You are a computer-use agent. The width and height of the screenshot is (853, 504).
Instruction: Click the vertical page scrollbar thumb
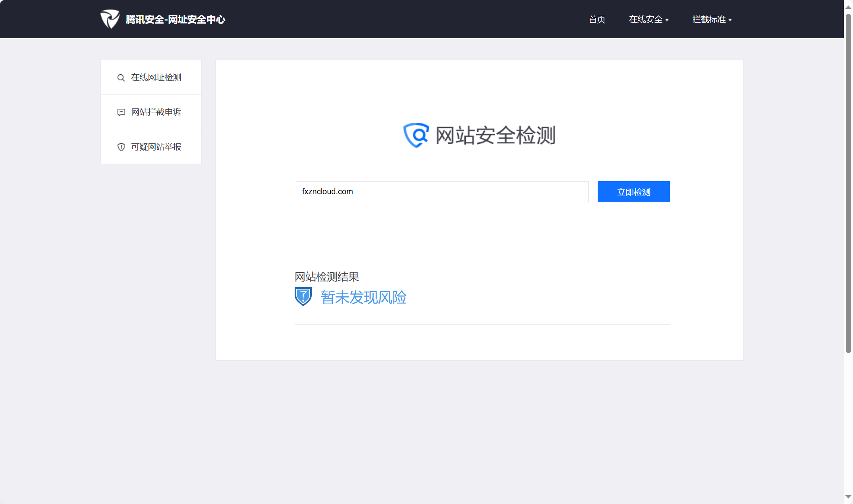pyautogui.click(x=848, y=183)
